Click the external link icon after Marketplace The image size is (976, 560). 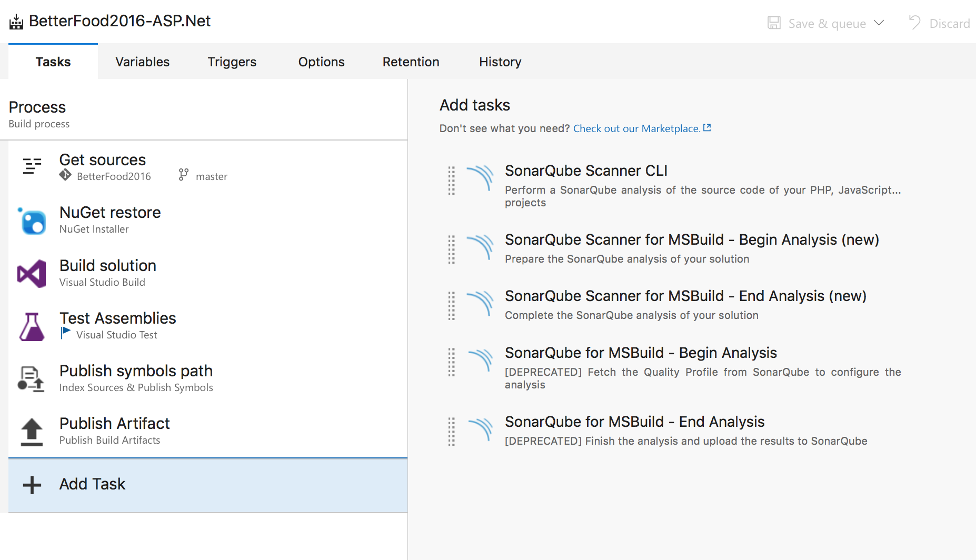(x=707, y=127)
